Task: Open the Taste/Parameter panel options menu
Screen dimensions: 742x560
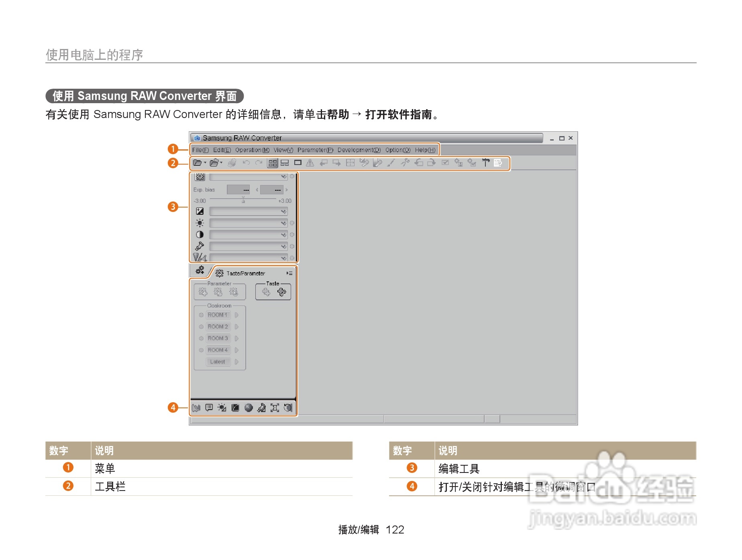Action: click(289, 273)
